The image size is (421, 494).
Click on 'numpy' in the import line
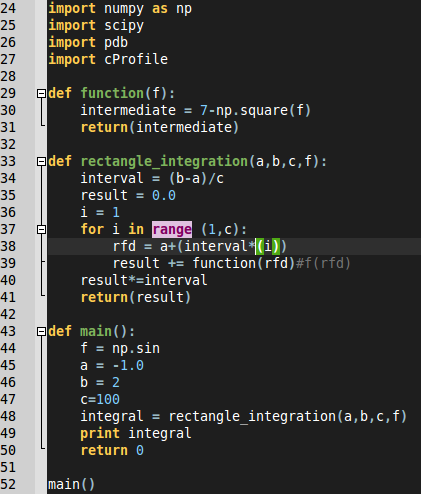tap(124, 9)
